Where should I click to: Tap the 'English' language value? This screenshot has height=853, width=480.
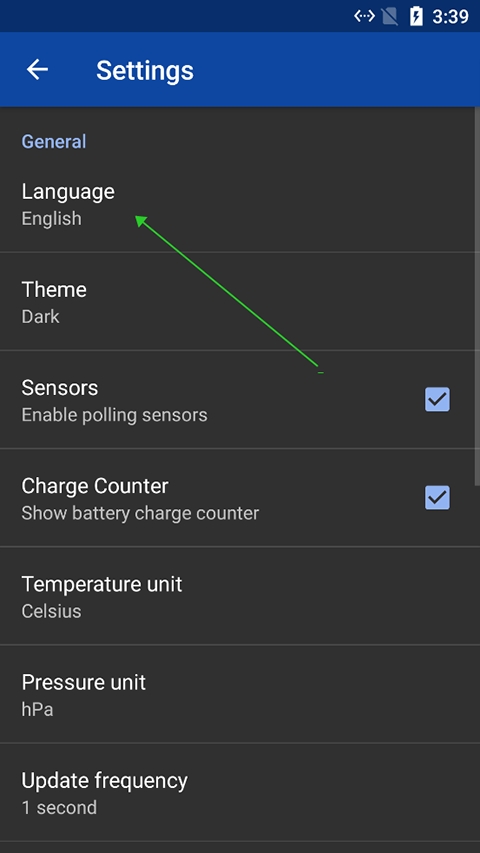52,219
